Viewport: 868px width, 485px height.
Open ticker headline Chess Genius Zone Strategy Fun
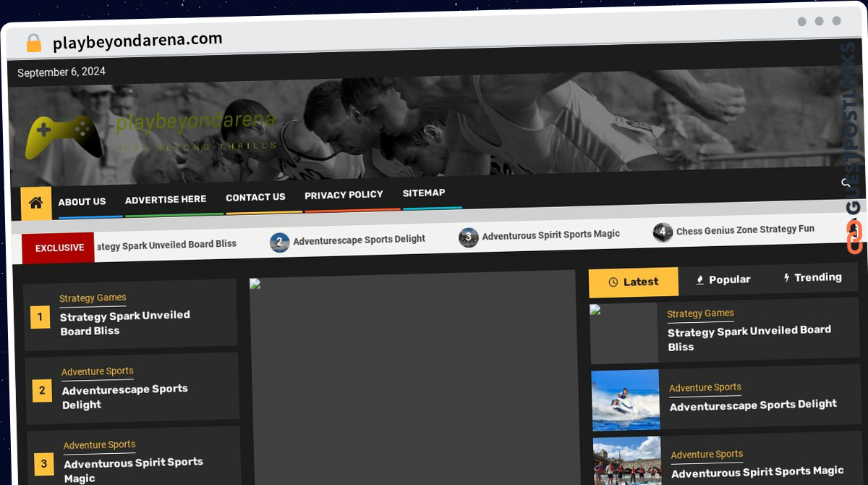coord(745,229)
